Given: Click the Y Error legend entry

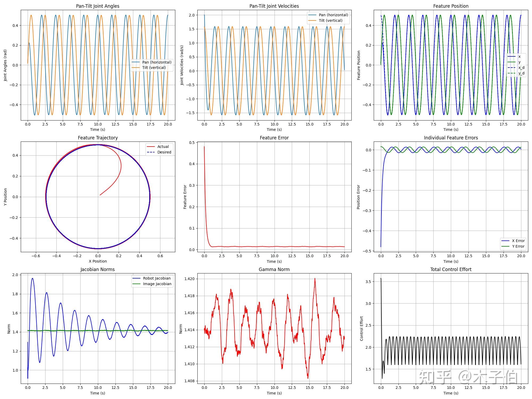Looking at the screenshot, I should tap(518, 246).
